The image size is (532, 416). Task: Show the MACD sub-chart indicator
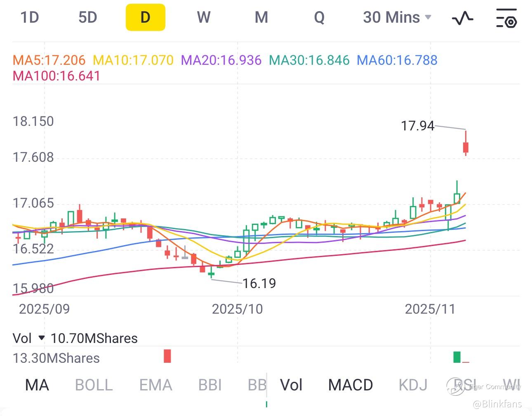351,385
